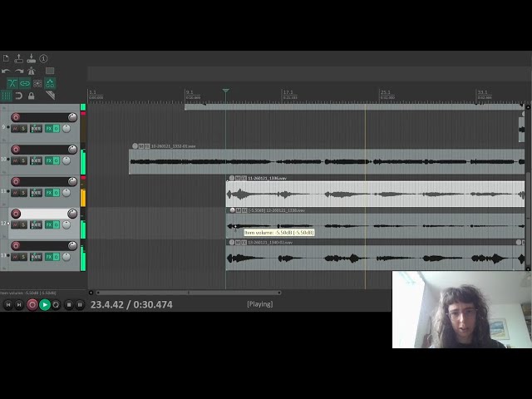Create a new project file
The width and height of the screenshot is (532, 399).
point(6,58)
